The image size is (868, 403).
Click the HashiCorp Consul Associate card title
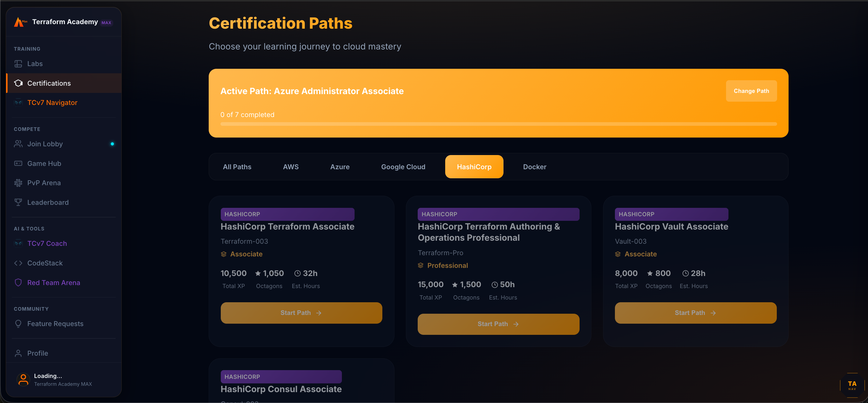tap(281, 389)
